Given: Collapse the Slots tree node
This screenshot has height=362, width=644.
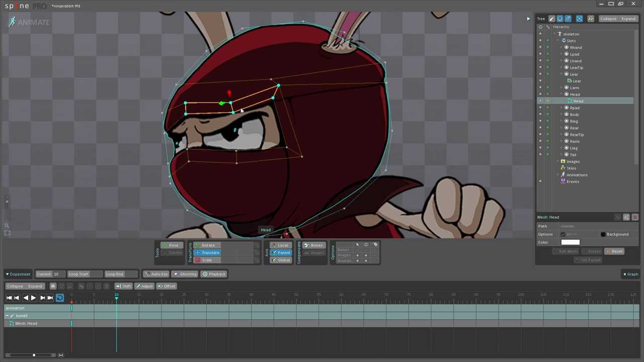Looking at the screenshot, I should pyautogui.click(x=557, y=41).
